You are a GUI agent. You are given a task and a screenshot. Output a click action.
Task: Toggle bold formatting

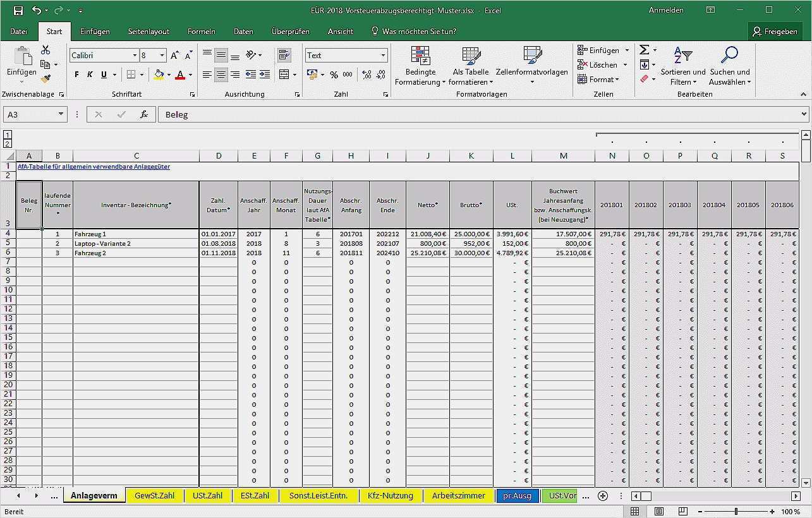tap(76, 75)
